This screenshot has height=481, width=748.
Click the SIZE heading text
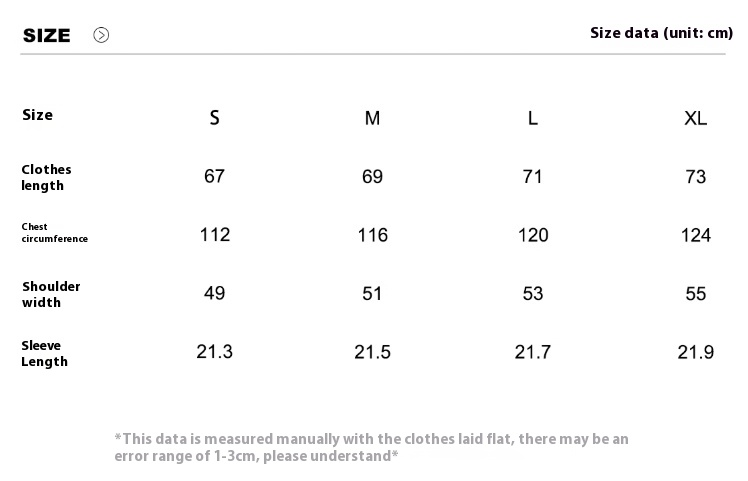pyautogui.click(x=47, y=36)
